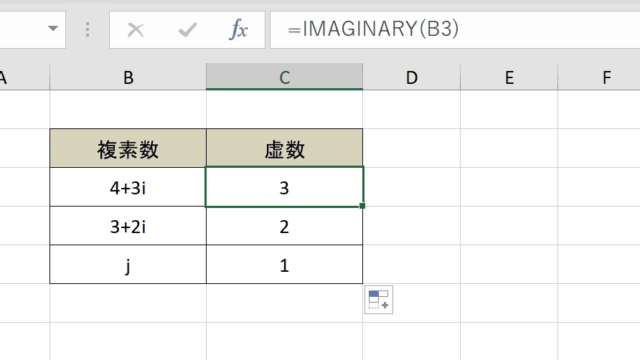The width and height of the screenshot is (640, 360).
Task: Click the formula bar showing =IMAGINARY(B3)
Action: point(455,30)
